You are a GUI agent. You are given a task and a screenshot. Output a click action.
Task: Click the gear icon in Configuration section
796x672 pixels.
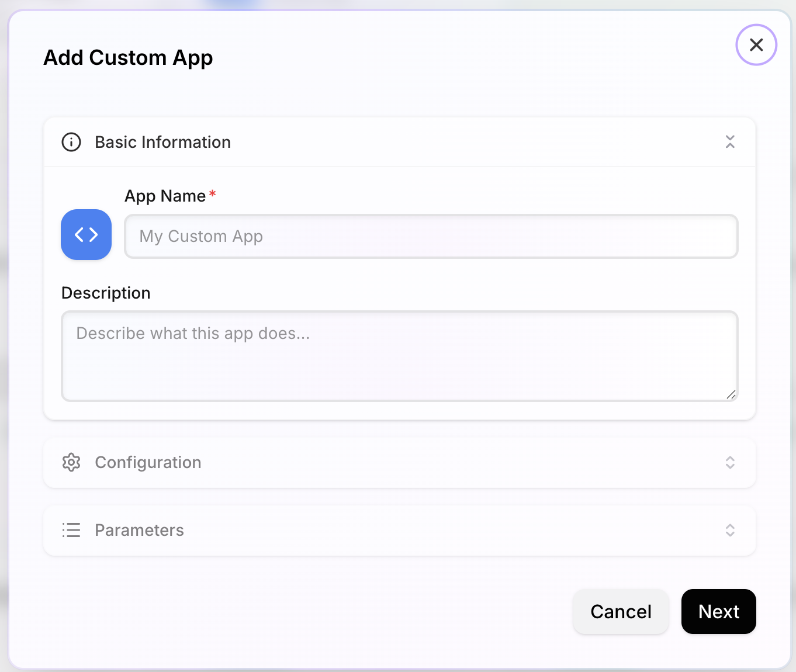tap(71, 462)
